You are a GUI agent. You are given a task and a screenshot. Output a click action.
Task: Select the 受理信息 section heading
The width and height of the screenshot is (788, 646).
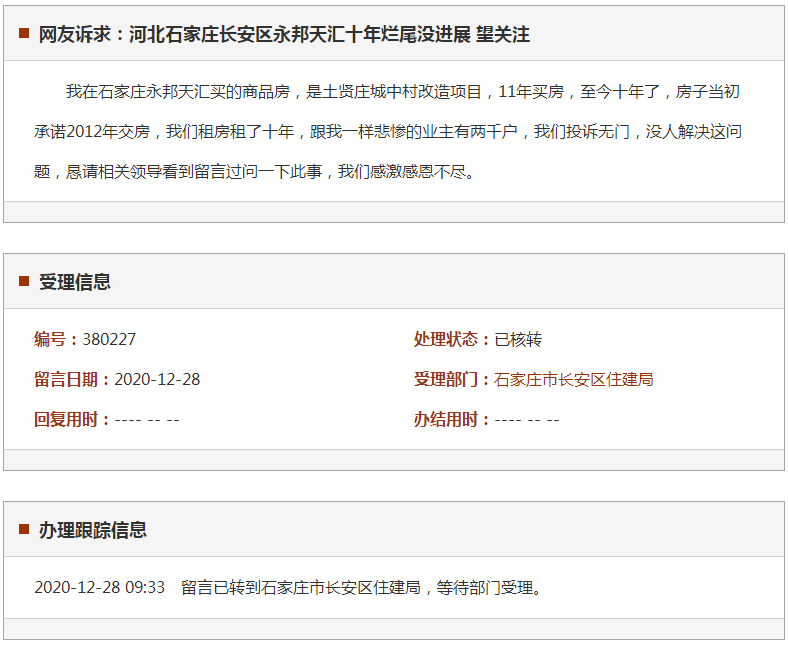click(75, 282)
